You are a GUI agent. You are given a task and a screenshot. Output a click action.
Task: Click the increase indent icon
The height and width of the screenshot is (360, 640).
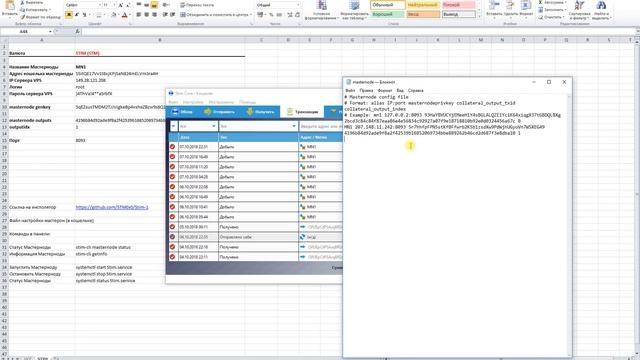click(173, 15)
